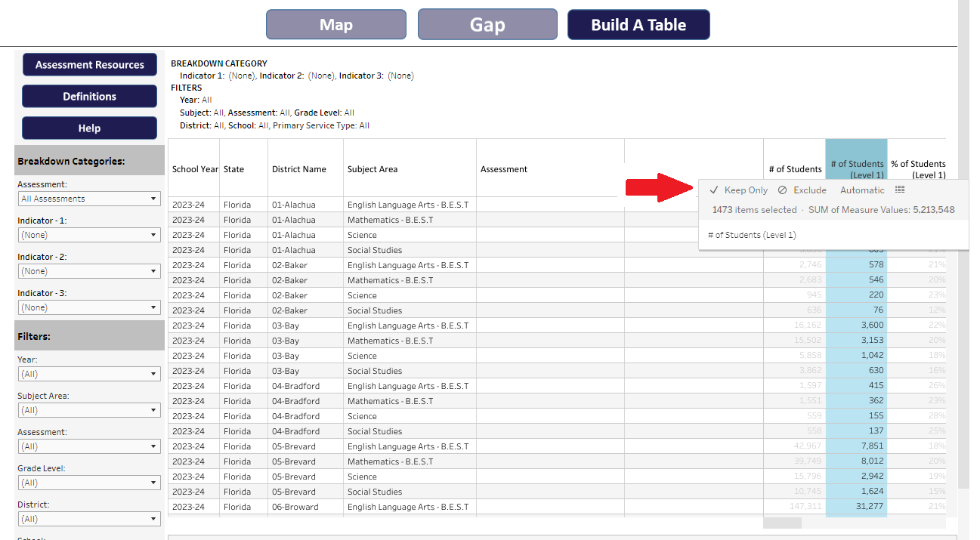
Task: Open the Grade Level filter dropdown
Action: coord(89,482)
